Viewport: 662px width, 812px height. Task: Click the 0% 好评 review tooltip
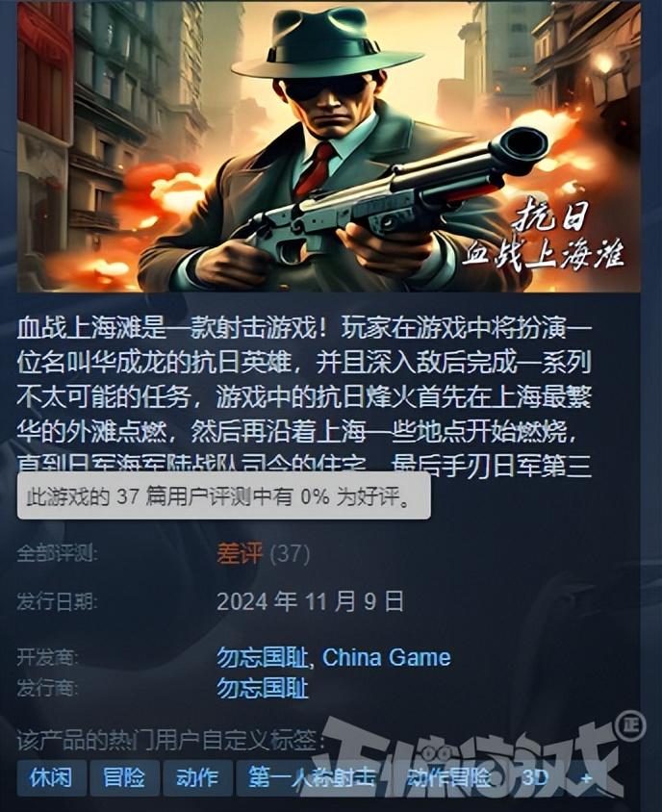tap(224, 496)
